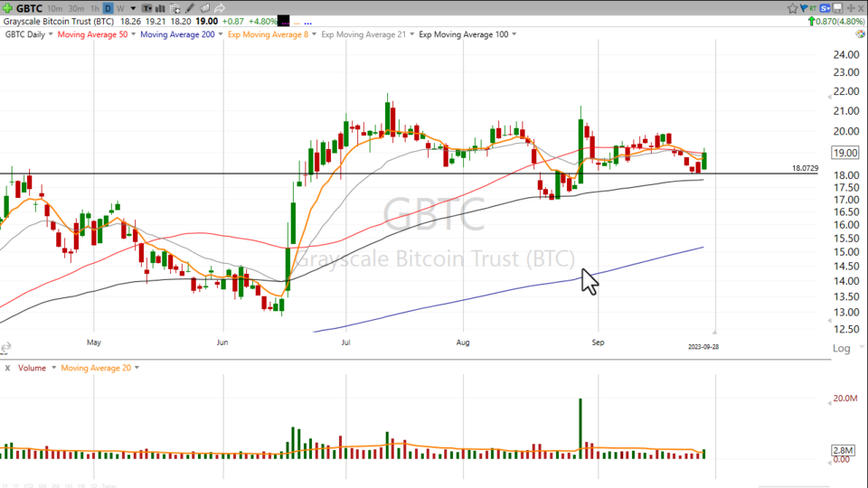
Task: Open Exp Moving Average 8 dropdown
Action: 314,34
